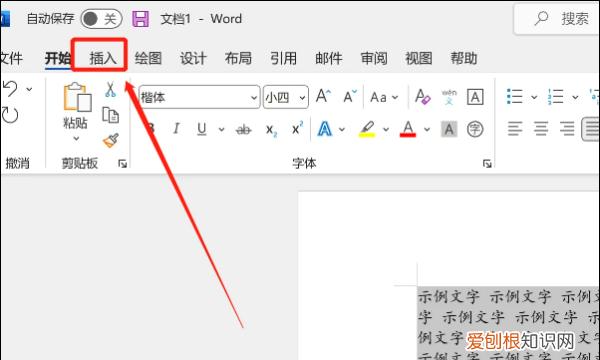Center the text
The width and height of the screenshot is (600, 360).
[541, 129]
